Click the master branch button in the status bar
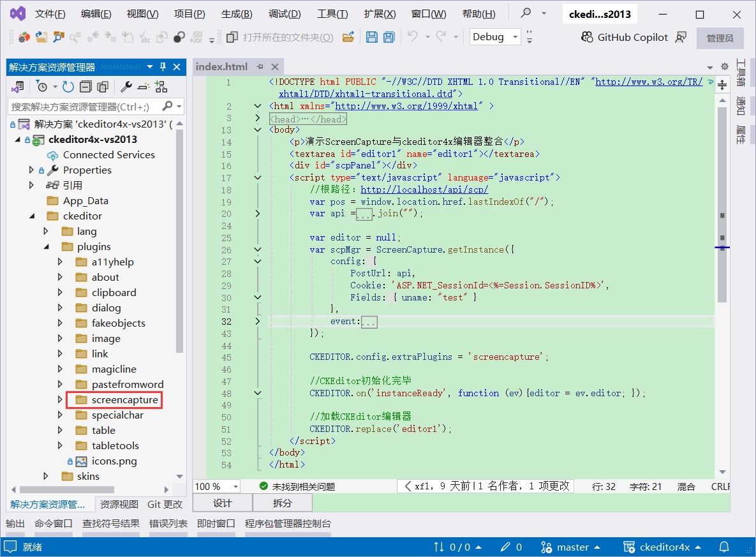 click(x=571, y=547)
